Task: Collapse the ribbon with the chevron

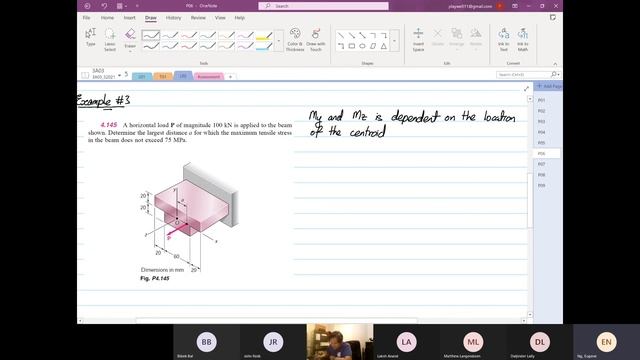Action: (555, 64)
